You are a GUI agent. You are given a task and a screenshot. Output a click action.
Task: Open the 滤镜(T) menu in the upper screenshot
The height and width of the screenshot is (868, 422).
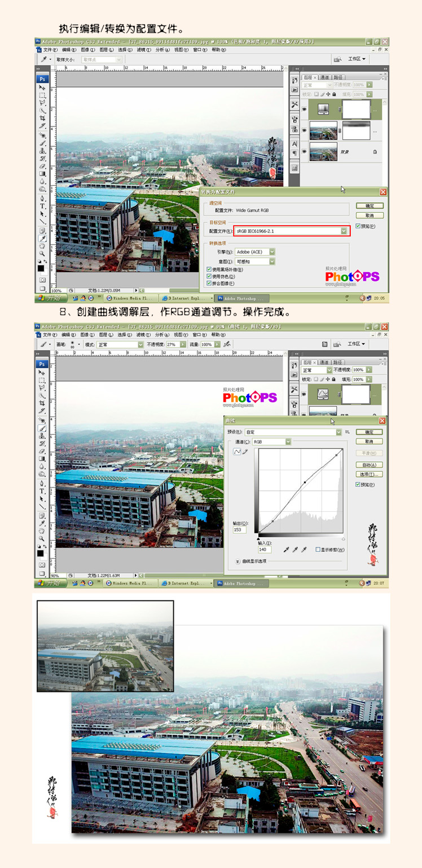click(x=144, y=50)
